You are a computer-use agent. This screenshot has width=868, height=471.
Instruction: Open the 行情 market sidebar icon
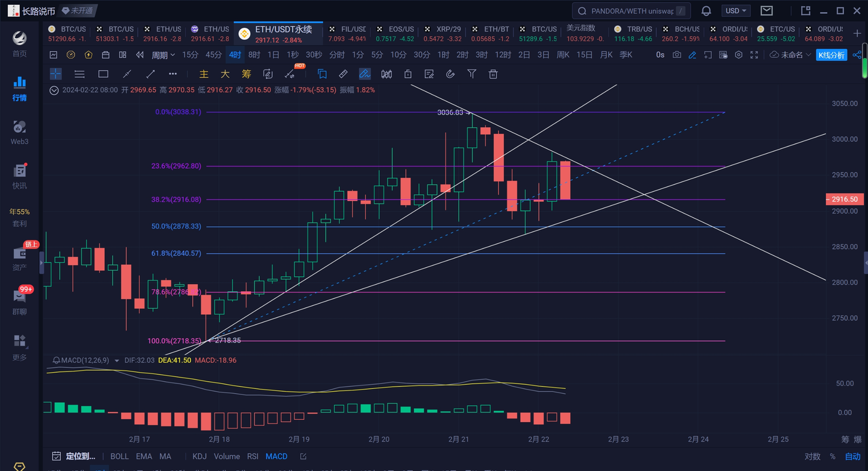[19, 89]
